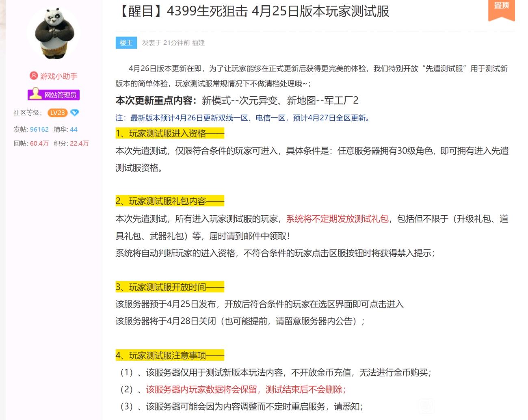528x420 pixels.
Task: Click the red line 该服务器内玩家数据将会保留
Action: (x=246, y=390)
